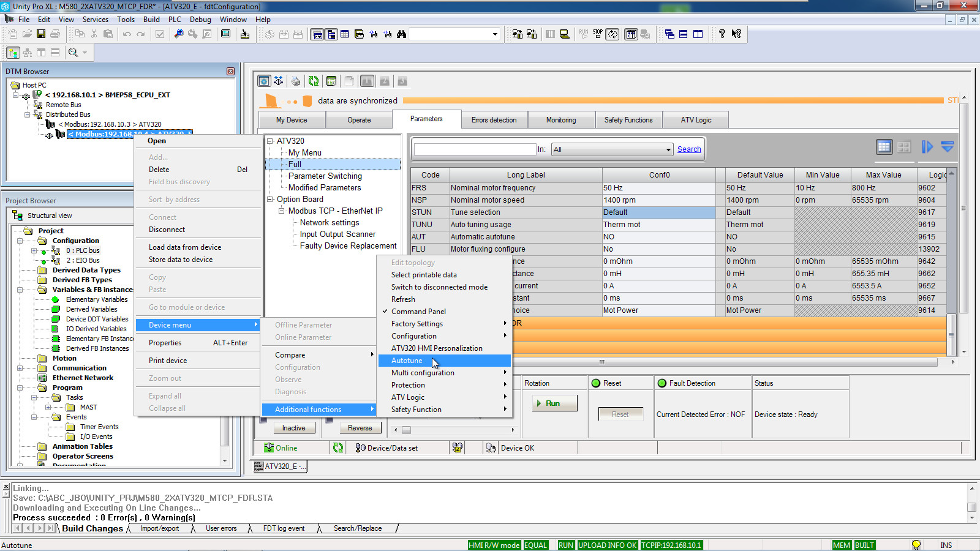Click the What's This pointer help icon
Image resolution: width=980 pixels, height=551 pixels.
736,34
